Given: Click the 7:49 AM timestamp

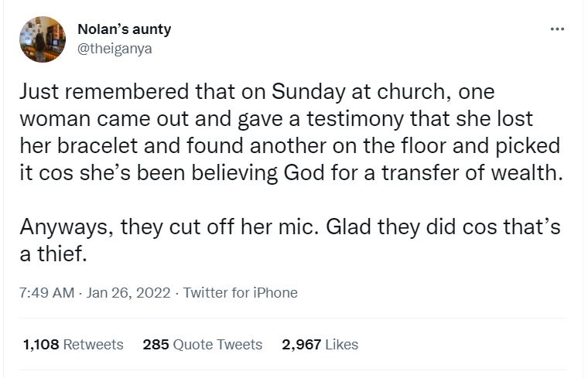Looking at the screenshot, I should click(46, 293).
